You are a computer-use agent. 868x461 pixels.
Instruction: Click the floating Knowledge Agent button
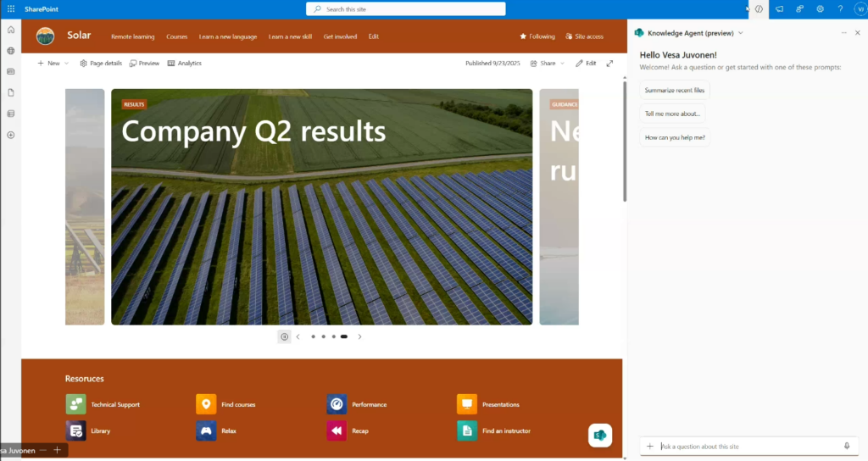pos(600,435)
